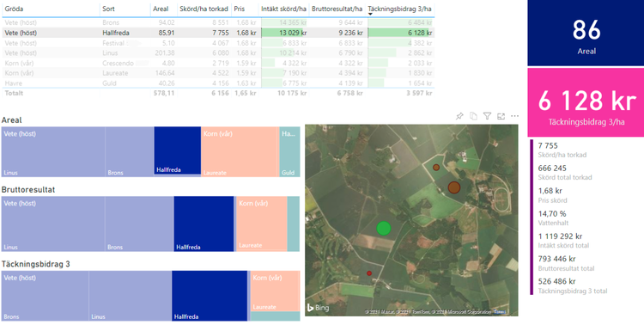
Task: Click the blue Areal 86 card
Action: [586, 33]
